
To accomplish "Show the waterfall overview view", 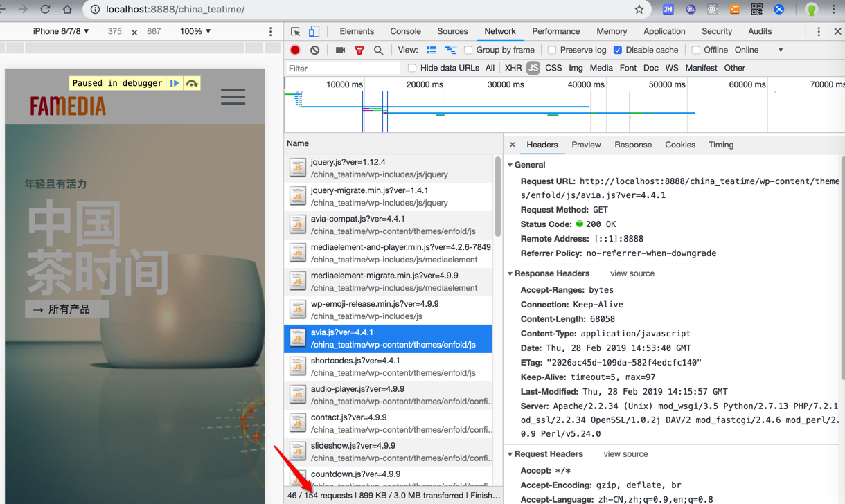I will tap(451, 50).
